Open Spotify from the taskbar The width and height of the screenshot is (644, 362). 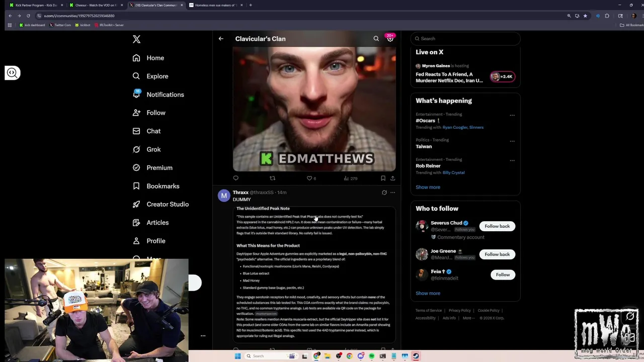coord(372,356)
